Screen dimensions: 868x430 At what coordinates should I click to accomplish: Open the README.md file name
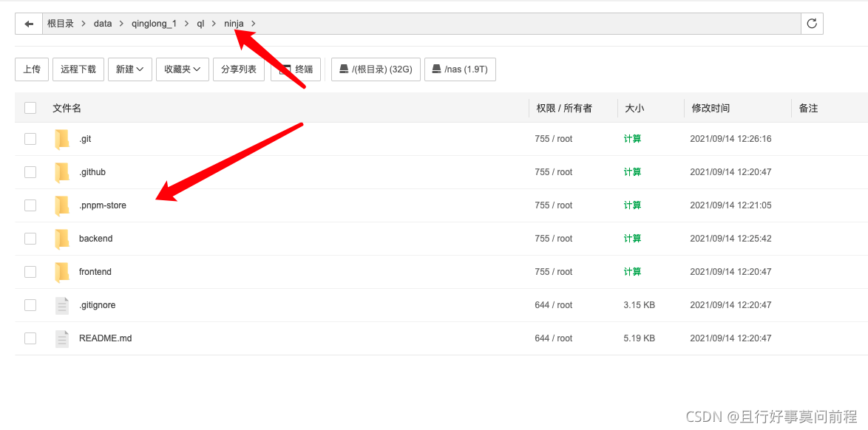[x=105, y=338]
